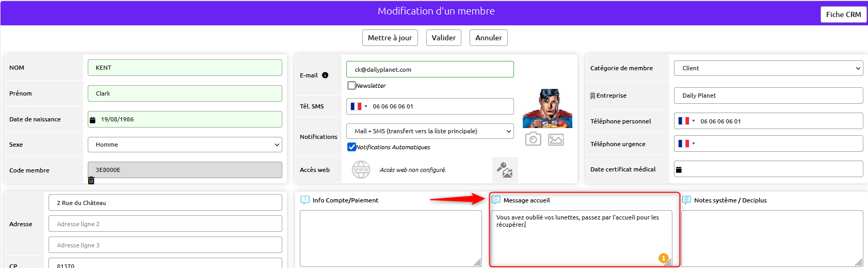Uncheck Notifications Automatiques checkbox
Viewport: 868px width, 268px height.
click(x=351, y=147)
